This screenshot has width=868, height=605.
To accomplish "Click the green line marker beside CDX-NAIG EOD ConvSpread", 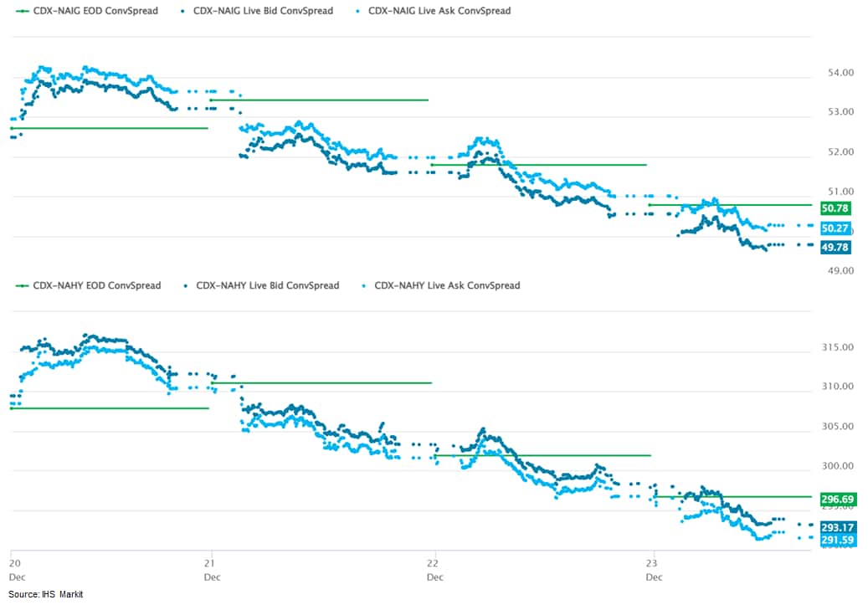I will (23, 11).
